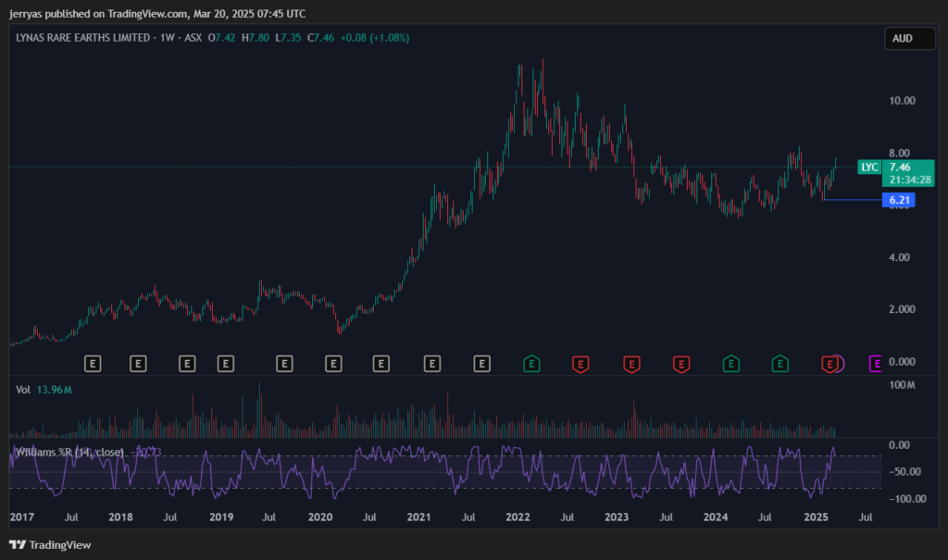
Task: Click the first white earnings marker
Action: [92, 364]
